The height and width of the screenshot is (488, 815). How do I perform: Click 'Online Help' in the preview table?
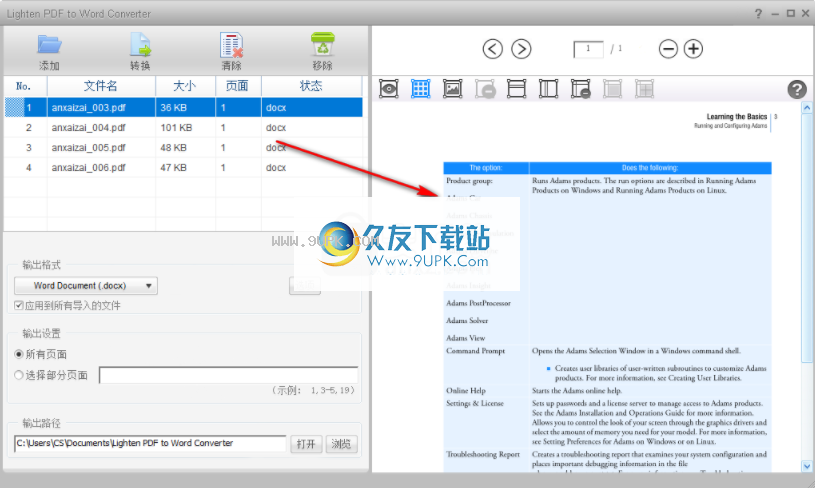click(x=466, y=391)
